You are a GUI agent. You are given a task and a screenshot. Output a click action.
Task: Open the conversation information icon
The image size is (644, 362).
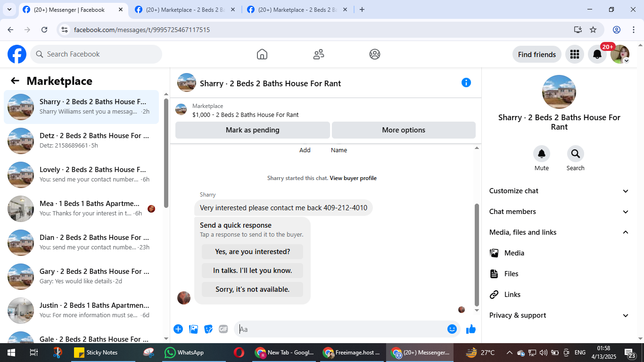tap(466, 82)
